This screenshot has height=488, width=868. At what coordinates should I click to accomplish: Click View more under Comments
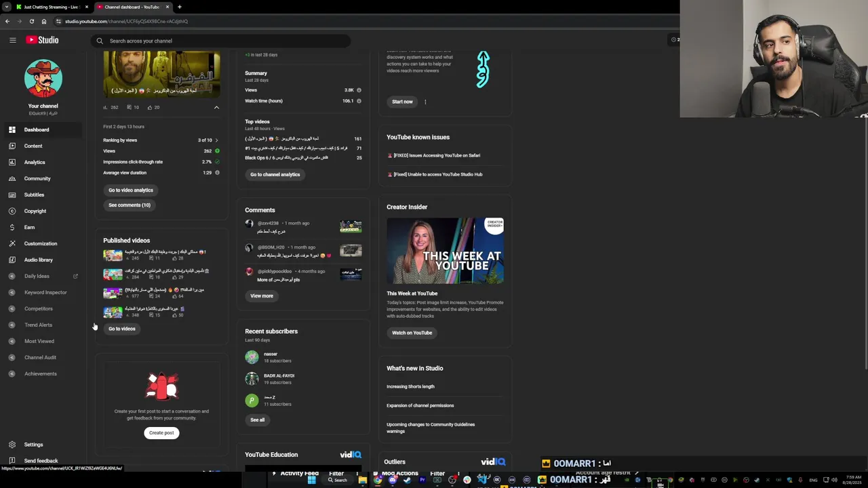pos(262,296)
